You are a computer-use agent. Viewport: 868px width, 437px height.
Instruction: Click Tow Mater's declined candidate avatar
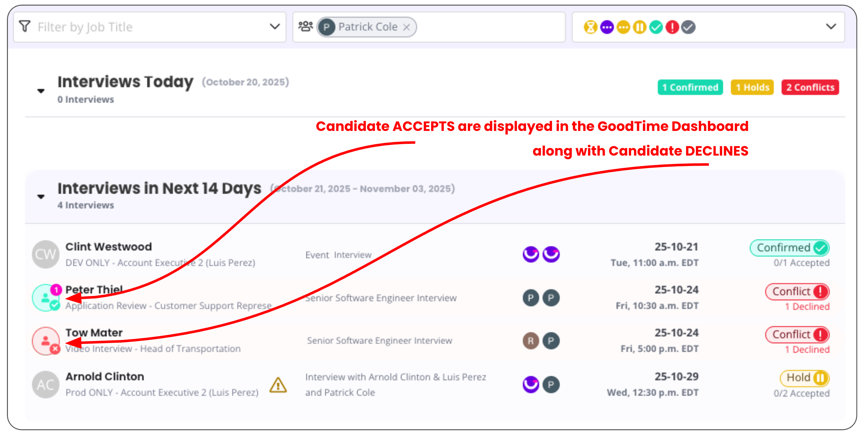pos(46,341)
